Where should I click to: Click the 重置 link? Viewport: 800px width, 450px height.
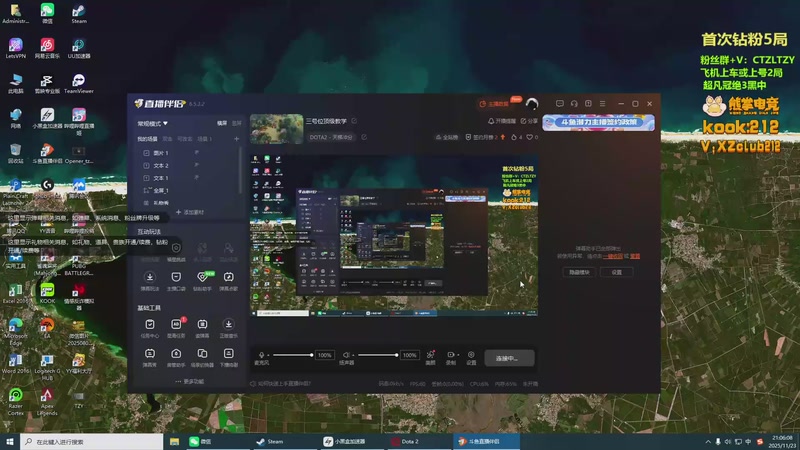(x=635, y=256)
